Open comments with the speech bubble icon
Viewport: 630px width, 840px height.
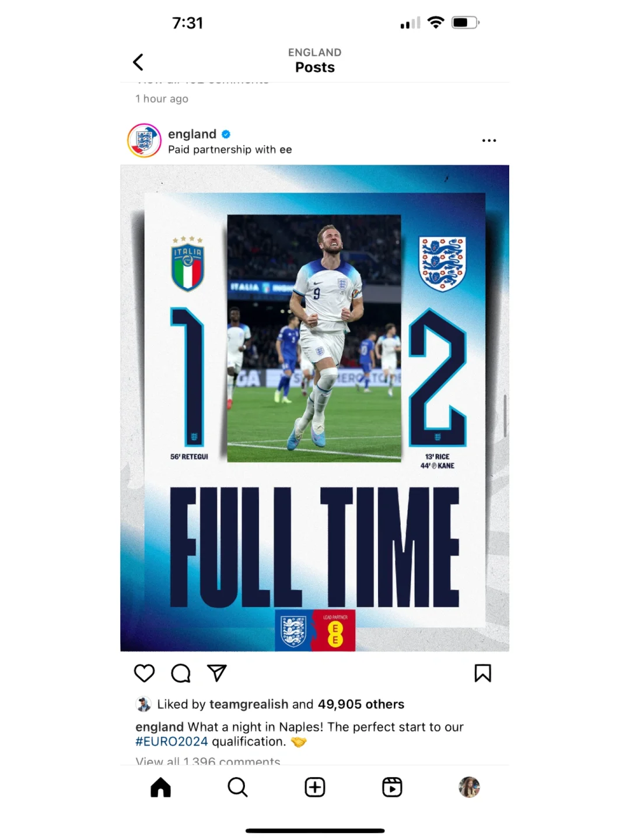click(x=181, y=673)
